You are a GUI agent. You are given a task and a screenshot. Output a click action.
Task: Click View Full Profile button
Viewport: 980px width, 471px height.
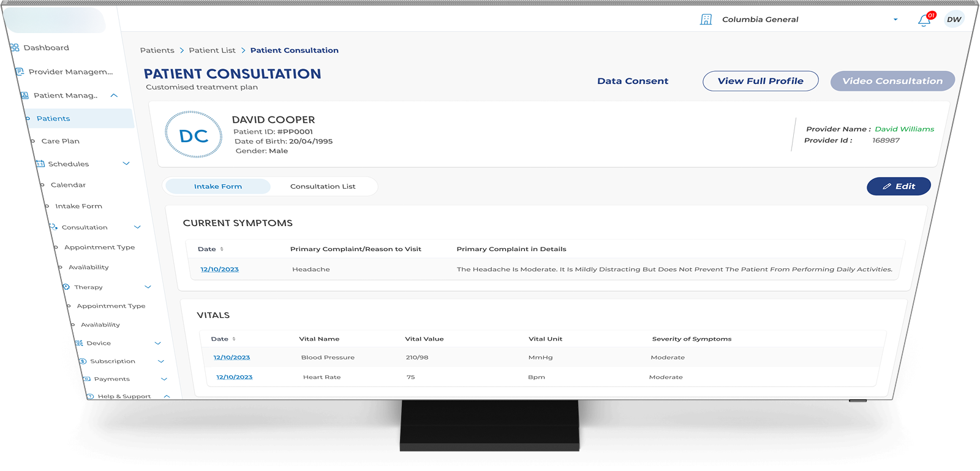click(760, 81)
